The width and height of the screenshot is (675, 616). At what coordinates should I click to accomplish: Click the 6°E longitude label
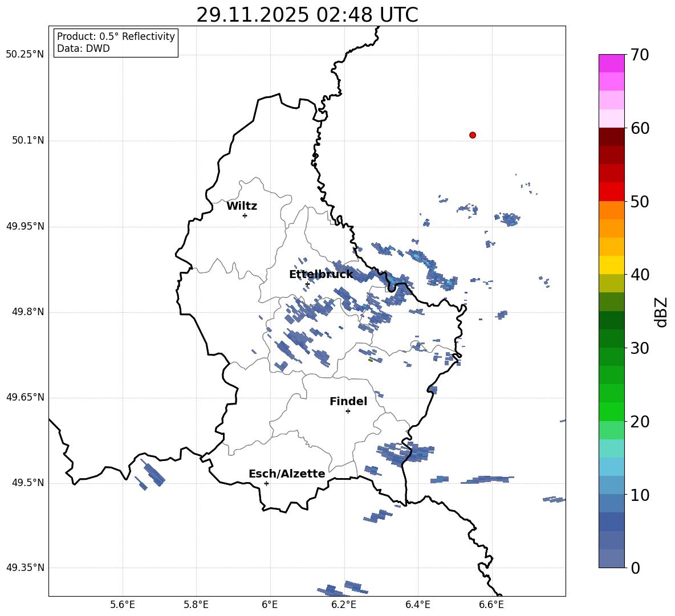click(x=270, y=605)
